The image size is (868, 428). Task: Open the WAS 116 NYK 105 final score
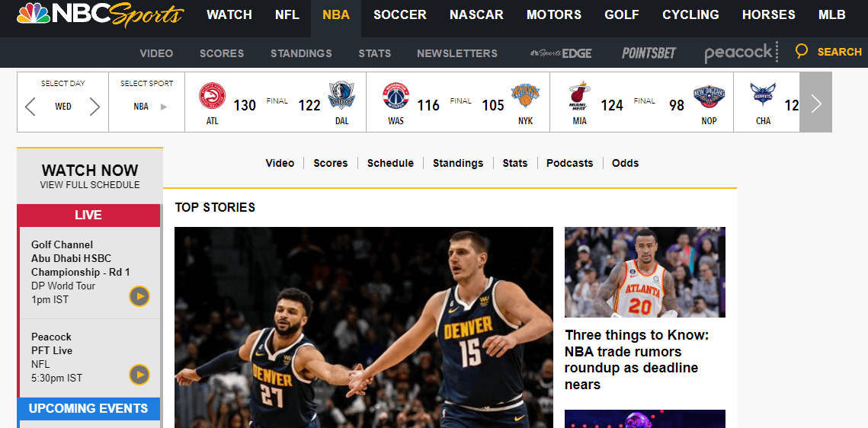[x=458, y=102]
